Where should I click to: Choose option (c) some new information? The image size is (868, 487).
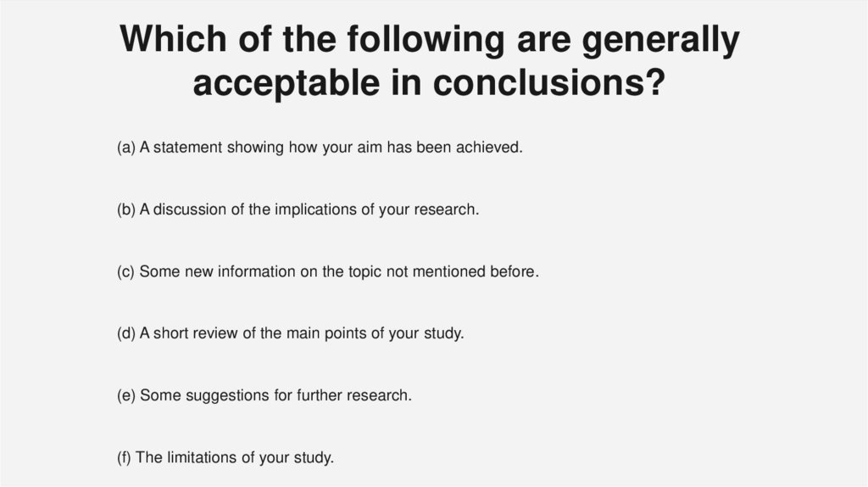pos(327,272)
